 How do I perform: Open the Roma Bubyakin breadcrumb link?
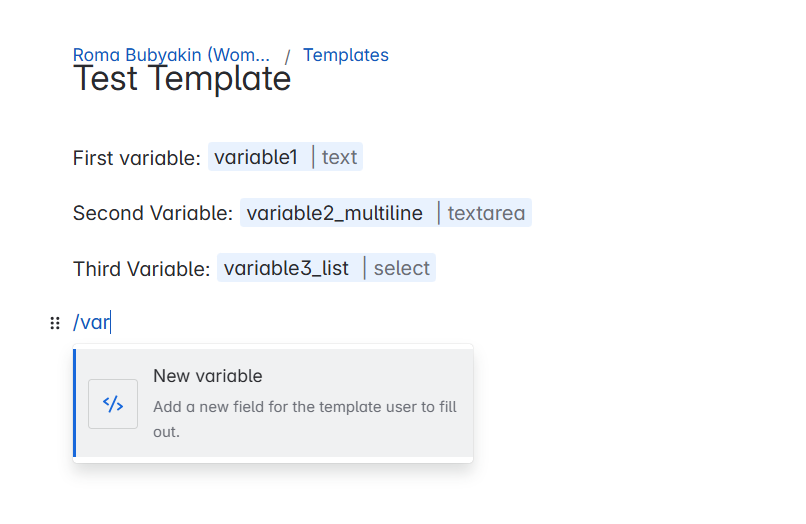(171, 55)
